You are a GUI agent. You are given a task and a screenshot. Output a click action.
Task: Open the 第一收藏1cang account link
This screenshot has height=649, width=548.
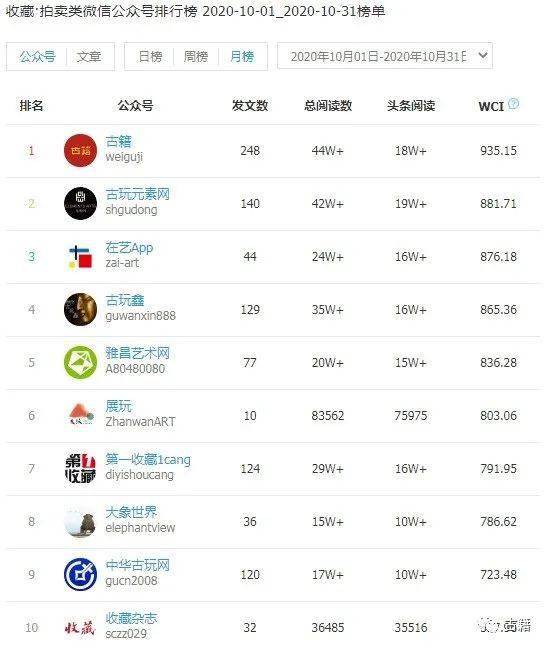tap(148, 459)
